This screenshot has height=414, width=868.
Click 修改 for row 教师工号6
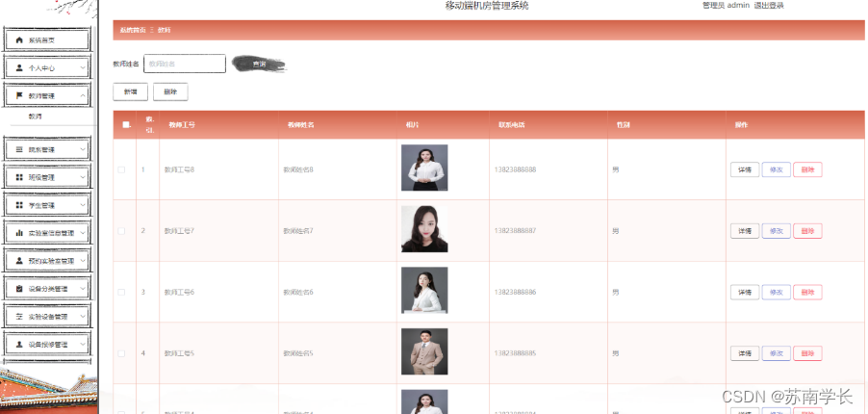point(777,292)
